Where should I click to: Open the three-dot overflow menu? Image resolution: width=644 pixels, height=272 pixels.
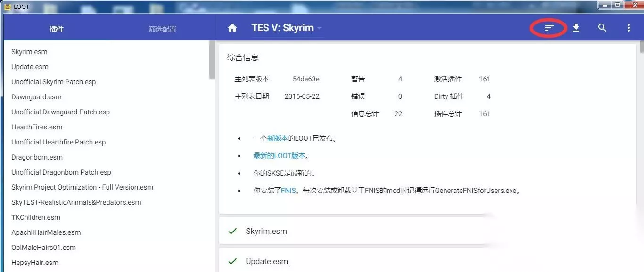tap(628, 28)
